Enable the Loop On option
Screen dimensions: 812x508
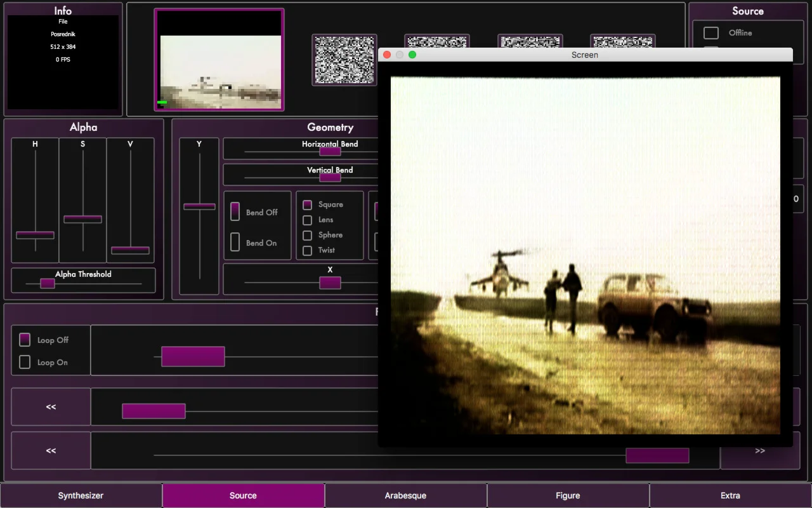coord(25,362)
